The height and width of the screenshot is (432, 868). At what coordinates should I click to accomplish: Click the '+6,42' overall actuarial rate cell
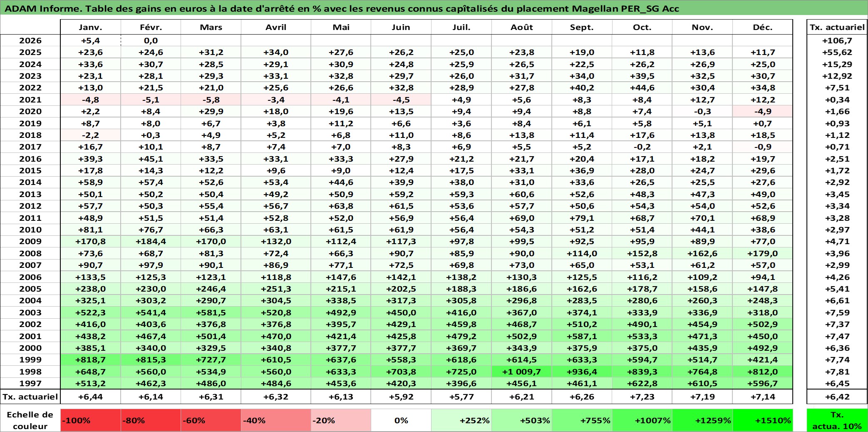tap(837, 397)
